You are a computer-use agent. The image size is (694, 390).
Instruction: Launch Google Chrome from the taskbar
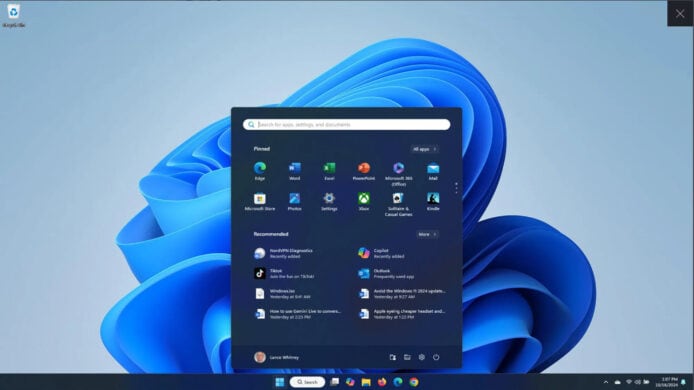pos(414,382)
